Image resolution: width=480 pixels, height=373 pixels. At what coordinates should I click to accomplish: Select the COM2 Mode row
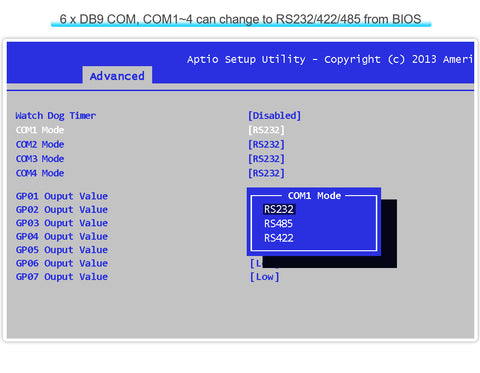(x=40, y=144)
